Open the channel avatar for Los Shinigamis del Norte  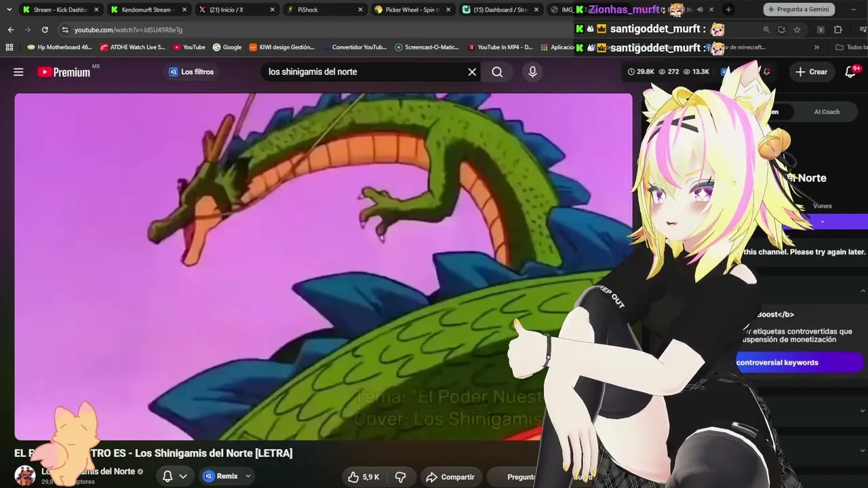click(x=25, y=476)
